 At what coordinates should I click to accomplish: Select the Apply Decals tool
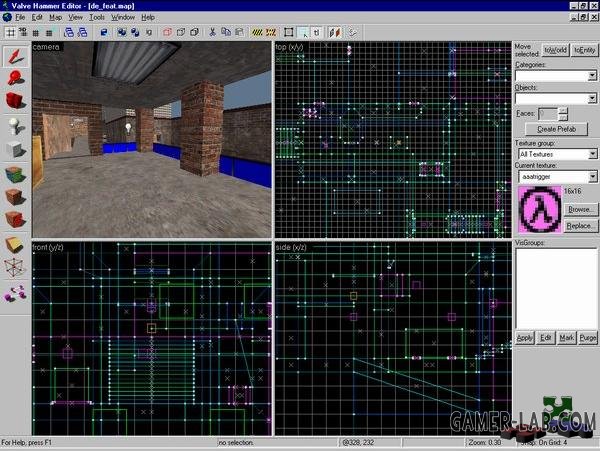15,220
